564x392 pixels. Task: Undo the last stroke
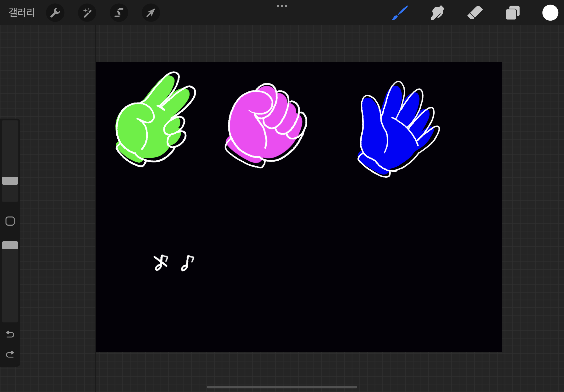[10, 334]
